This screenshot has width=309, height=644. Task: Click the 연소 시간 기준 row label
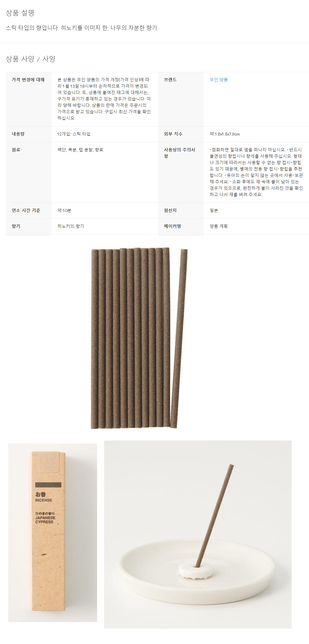tap(26, 210)
